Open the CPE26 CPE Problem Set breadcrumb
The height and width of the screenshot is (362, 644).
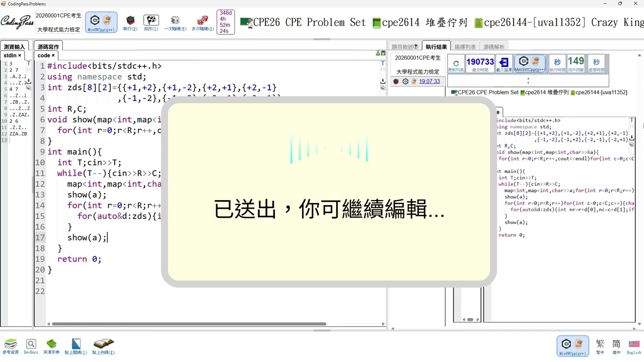click(x=303, y=23)
